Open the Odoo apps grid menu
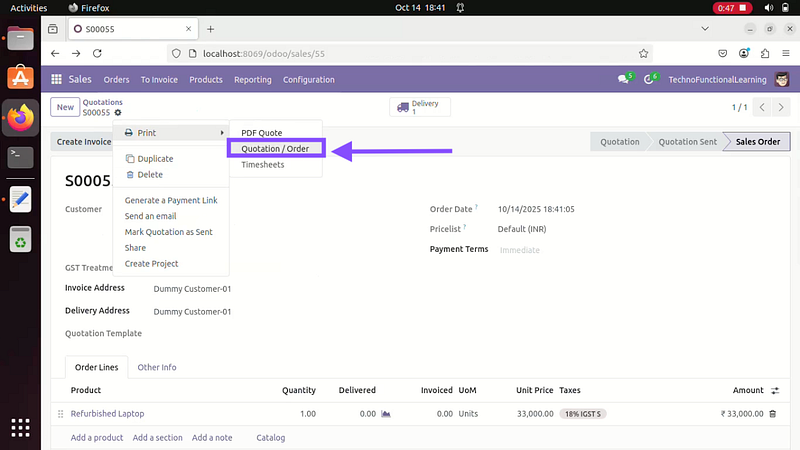 coord(57,80)
